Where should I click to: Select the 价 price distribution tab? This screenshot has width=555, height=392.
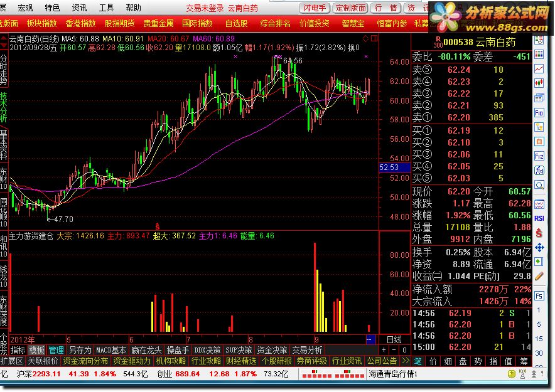coord(433,361)
